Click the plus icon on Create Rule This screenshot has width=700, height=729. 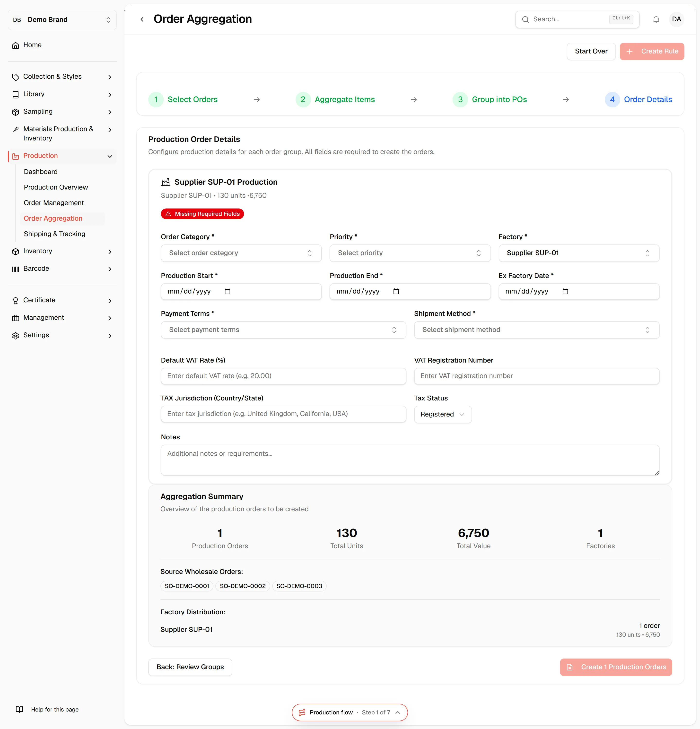click(x=629, y=51)
